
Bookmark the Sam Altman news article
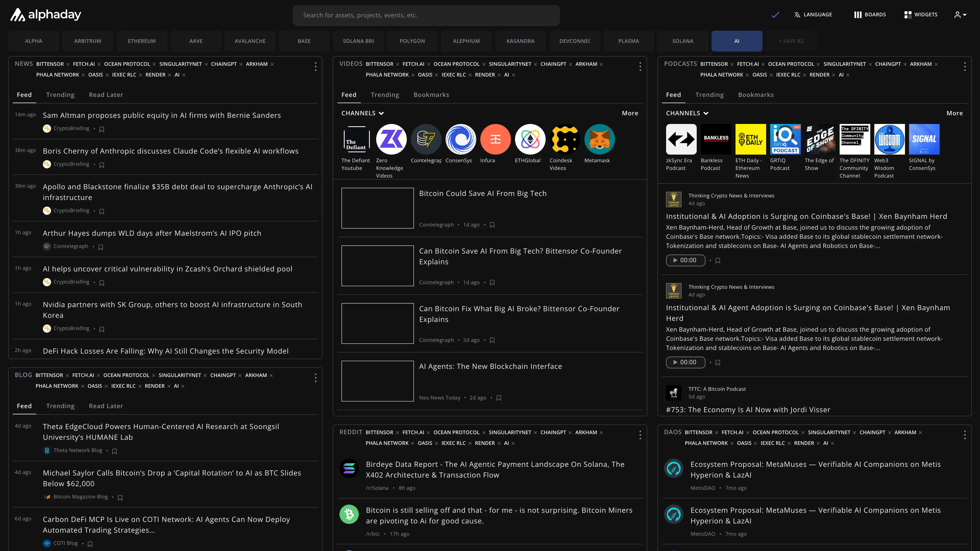tap(102, 129)
